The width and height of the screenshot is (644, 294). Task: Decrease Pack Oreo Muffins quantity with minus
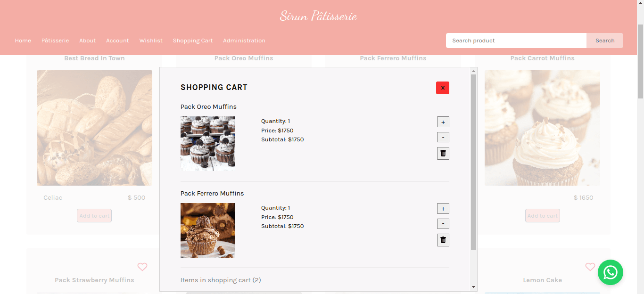443,137
